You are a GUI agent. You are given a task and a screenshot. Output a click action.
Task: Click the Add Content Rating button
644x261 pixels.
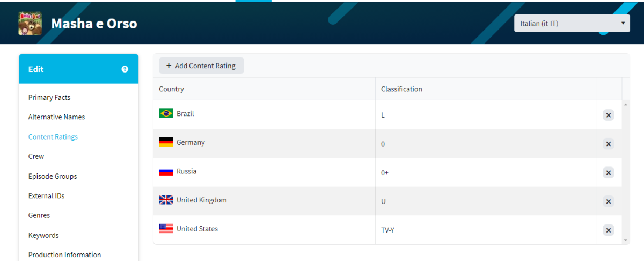(201, 66)
